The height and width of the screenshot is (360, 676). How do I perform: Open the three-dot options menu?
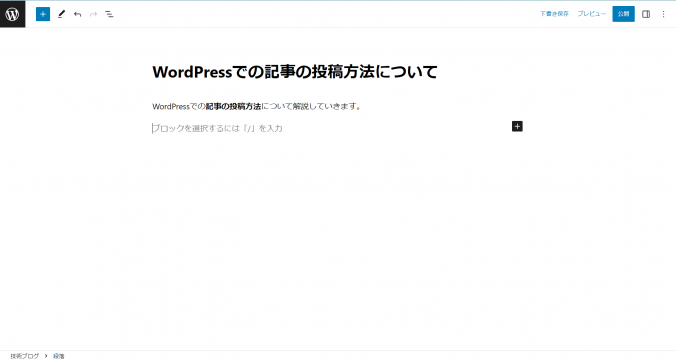(x=663, y=14)
